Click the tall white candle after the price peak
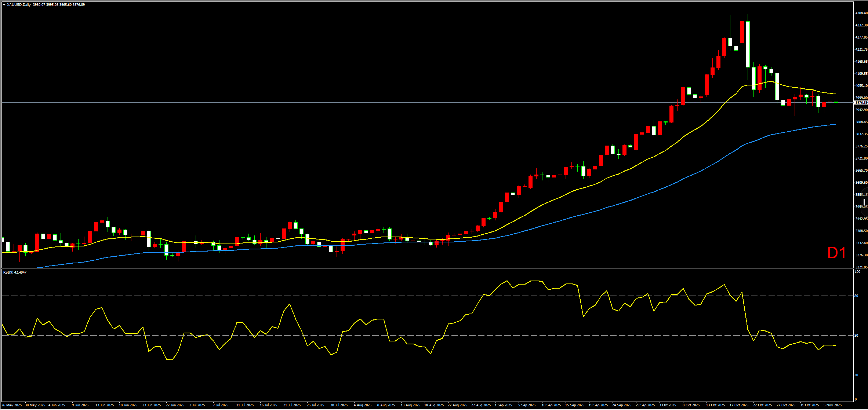The height and width of the screenshot is (410, 868). coord(748,44)
